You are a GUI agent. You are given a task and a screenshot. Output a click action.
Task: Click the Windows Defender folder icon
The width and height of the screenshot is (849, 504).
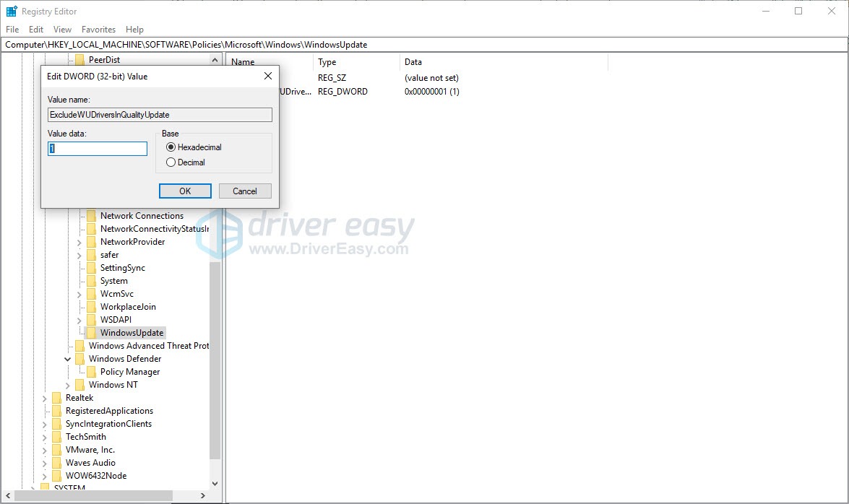point(81,358)
